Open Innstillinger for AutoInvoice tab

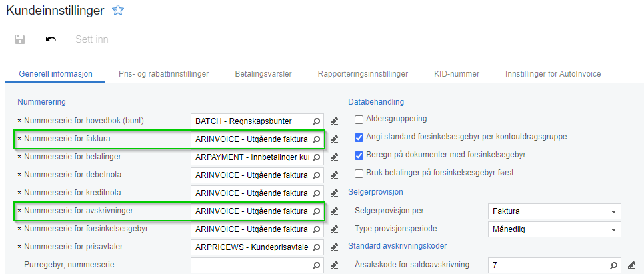click(553, 74)
